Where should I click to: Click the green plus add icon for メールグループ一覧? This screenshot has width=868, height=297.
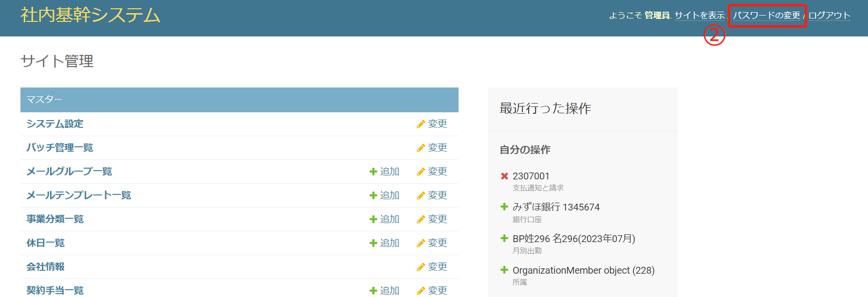pos(373,172)
